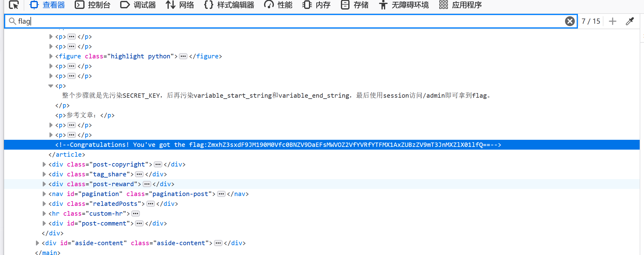Activate the eyedropper color picker icon
Viewport: 644px width, 255px height.
point(630,21)
